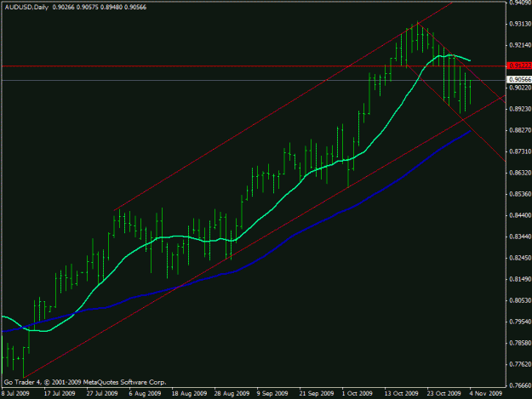Click the 0.80530 price axis value
This screenshot has height=399, width=532.
point(520,300)
